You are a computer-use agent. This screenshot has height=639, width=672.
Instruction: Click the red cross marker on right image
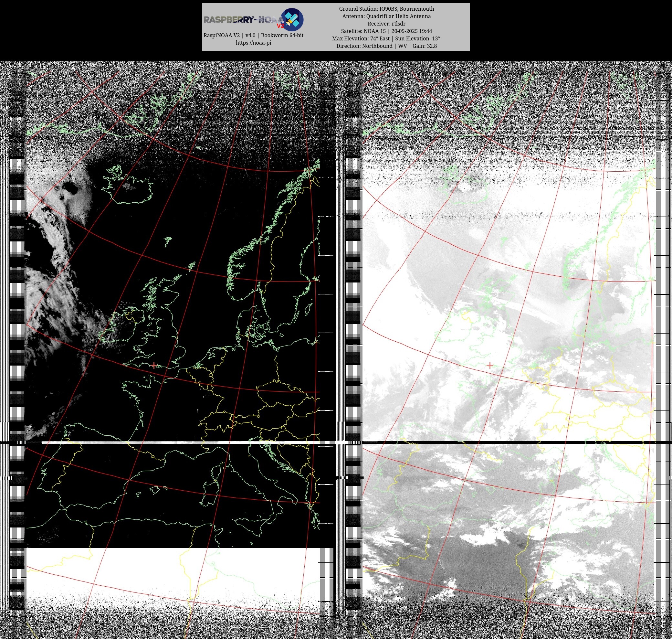coord(489,366)
